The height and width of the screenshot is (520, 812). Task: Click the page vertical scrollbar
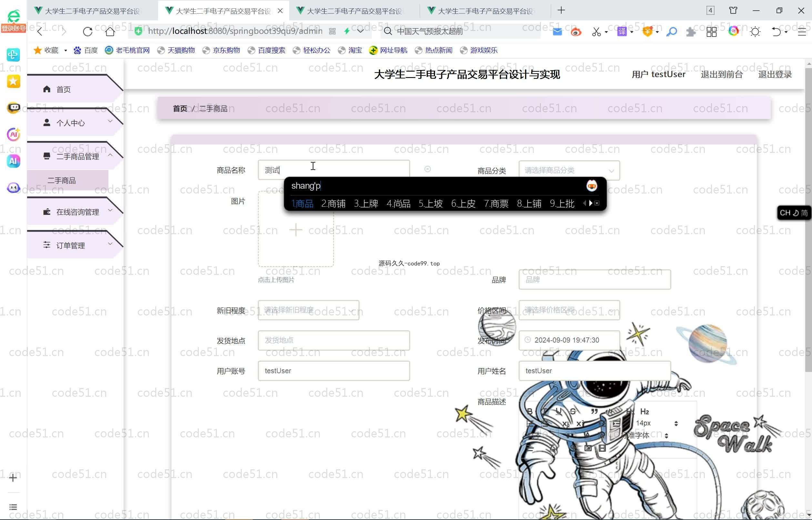point(808,219)
